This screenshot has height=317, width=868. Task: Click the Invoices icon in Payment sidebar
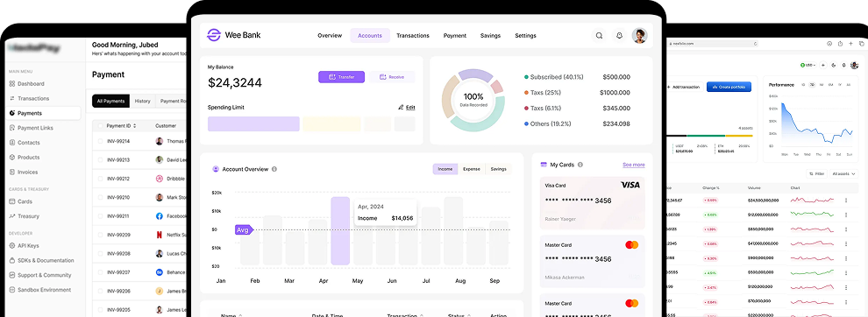click(12, 172)
